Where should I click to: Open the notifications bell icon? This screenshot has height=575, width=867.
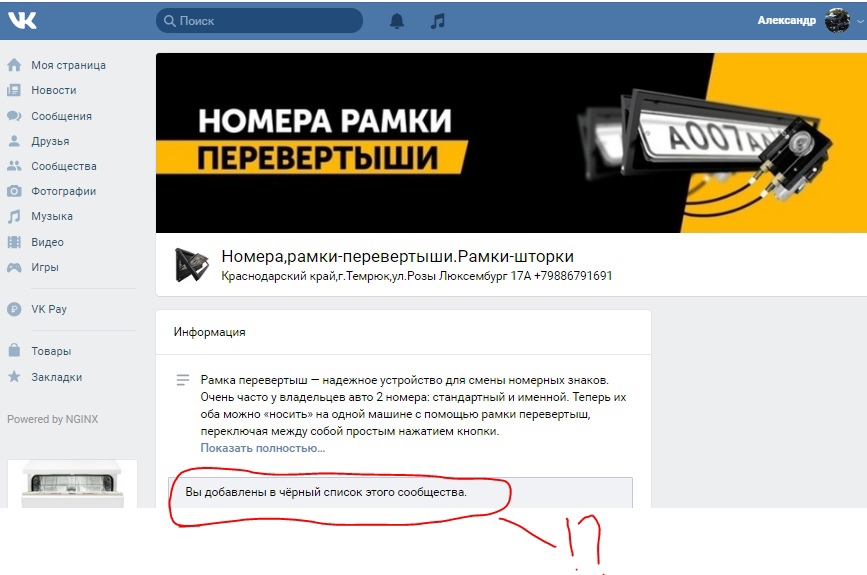[397, 20]
